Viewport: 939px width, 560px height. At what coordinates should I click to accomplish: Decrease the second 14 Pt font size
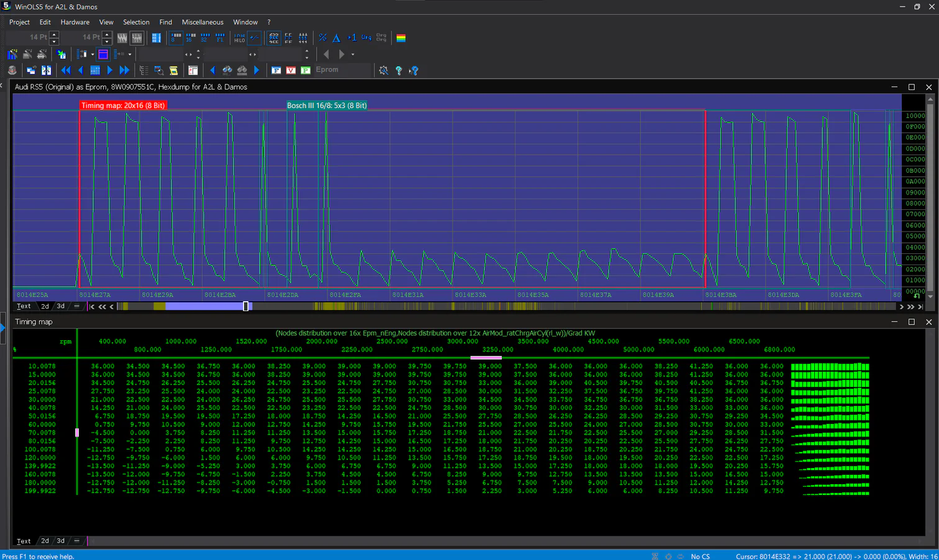pos(107,42)
